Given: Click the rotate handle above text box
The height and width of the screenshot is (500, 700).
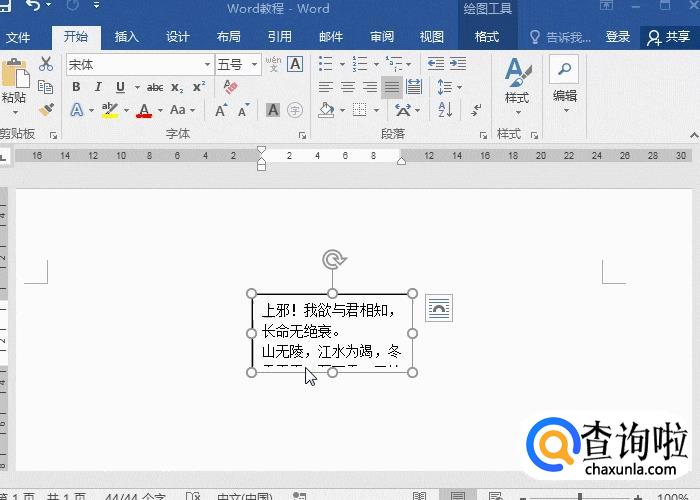Looking at the screenshot, I should [x=333, y=260].
